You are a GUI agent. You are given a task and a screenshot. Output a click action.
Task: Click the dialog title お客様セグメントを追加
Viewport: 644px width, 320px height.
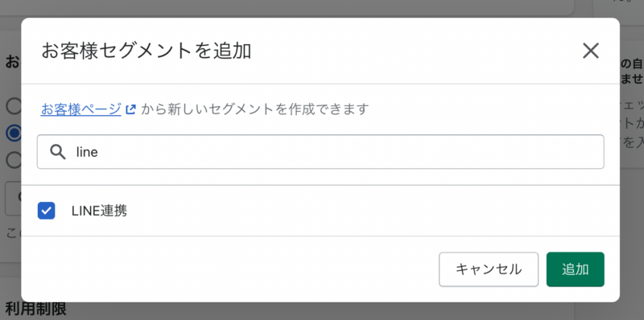147,51
